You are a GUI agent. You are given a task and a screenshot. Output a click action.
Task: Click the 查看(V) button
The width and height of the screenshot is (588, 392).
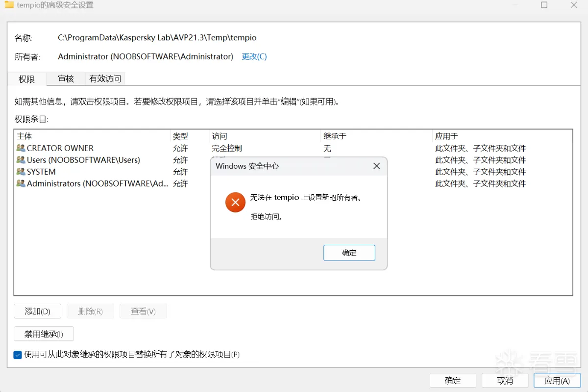[144, 311]
